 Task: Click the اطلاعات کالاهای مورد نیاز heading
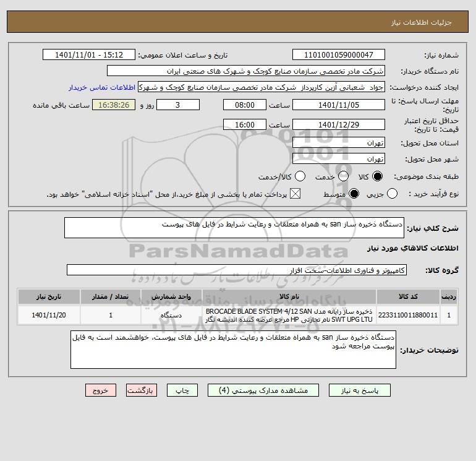(x=413, y=248)
